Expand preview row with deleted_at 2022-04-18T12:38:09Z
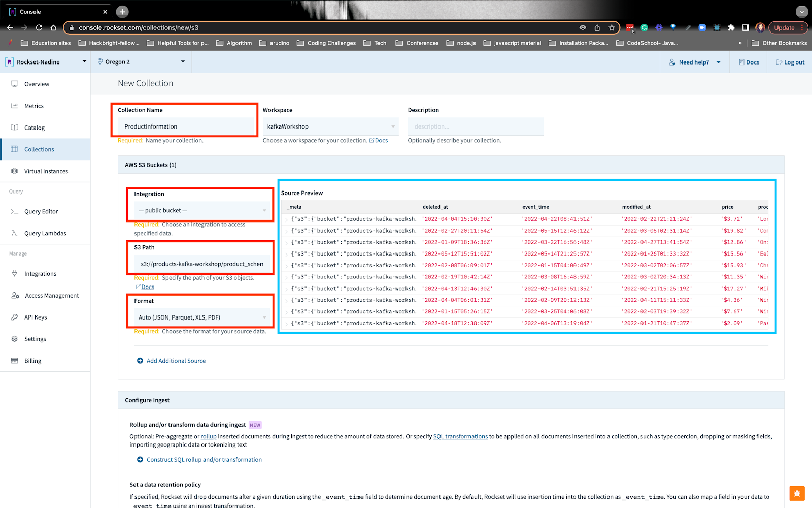 [x=287, y=324]
